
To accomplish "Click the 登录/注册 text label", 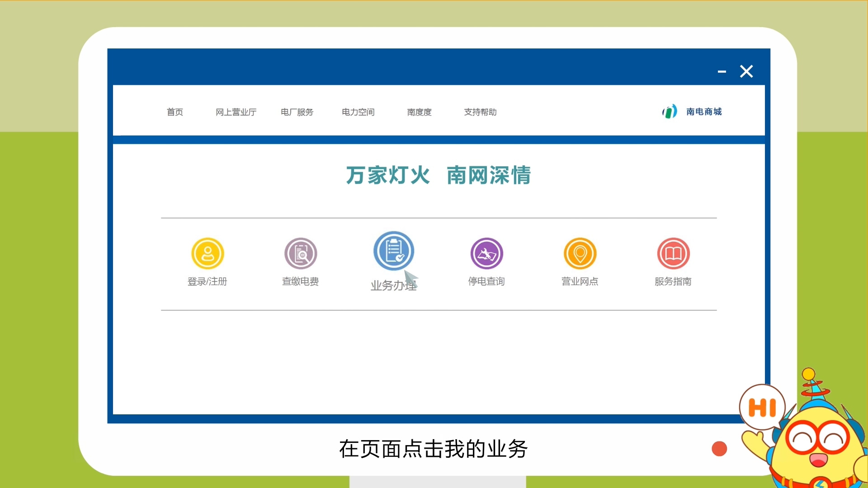I will [x=208, y=282].
